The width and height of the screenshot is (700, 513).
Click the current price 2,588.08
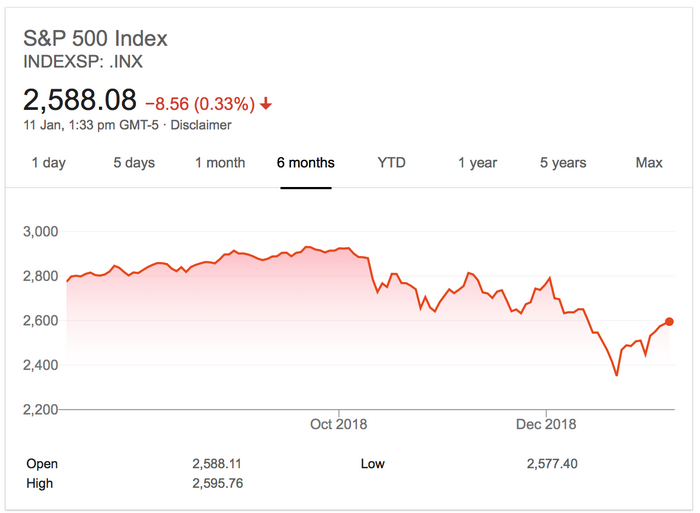[x=79, y=101]
